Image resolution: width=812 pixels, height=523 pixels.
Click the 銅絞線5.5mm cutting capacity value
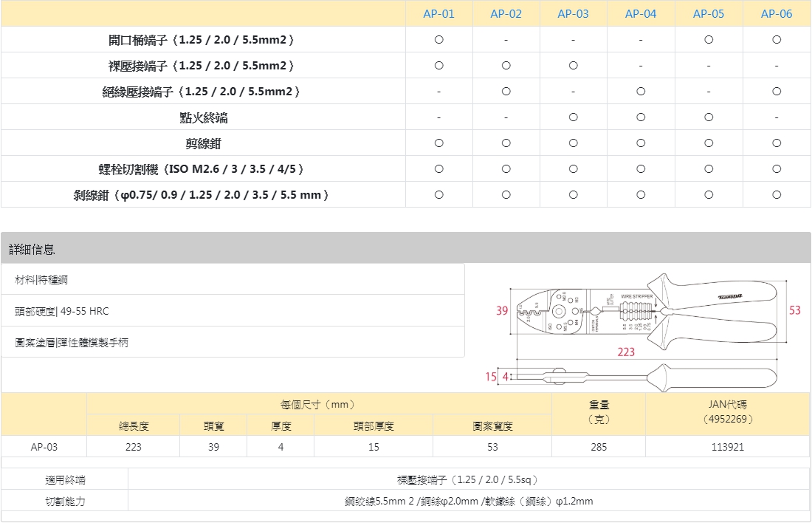click(x=469, y=502)
